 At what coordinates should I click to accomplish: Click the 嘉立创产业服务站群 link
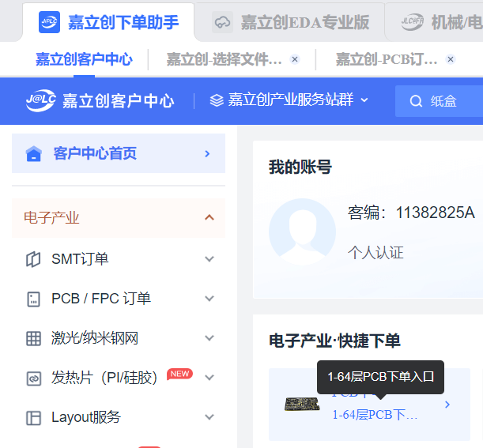click(x=290, y=100)
